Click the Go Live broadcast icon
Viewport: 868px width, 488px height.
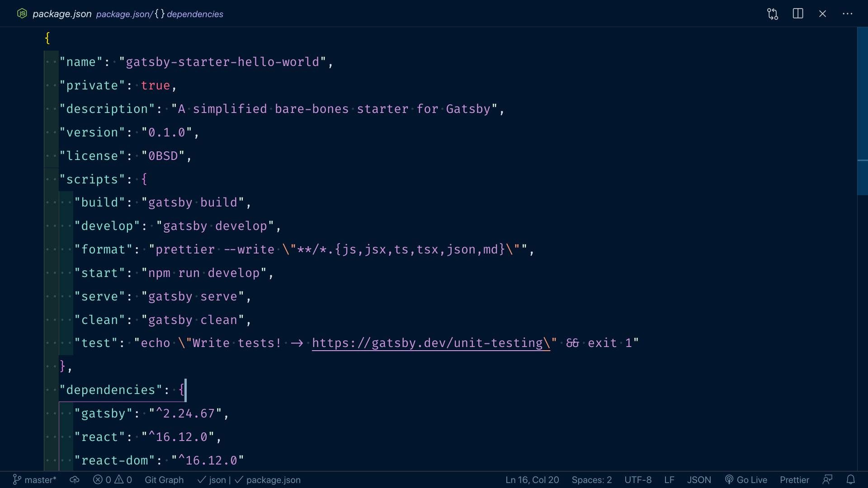coord(729,480)
